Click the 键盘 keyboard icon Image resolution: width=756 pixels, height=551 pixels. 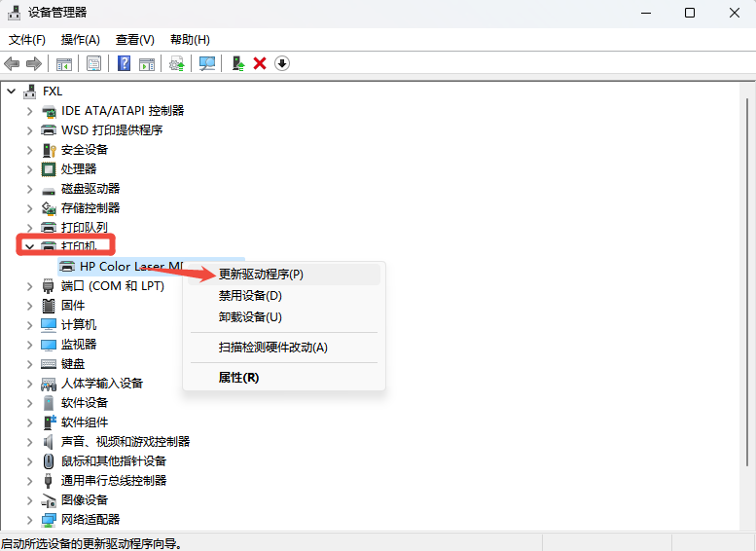point(49,364)
